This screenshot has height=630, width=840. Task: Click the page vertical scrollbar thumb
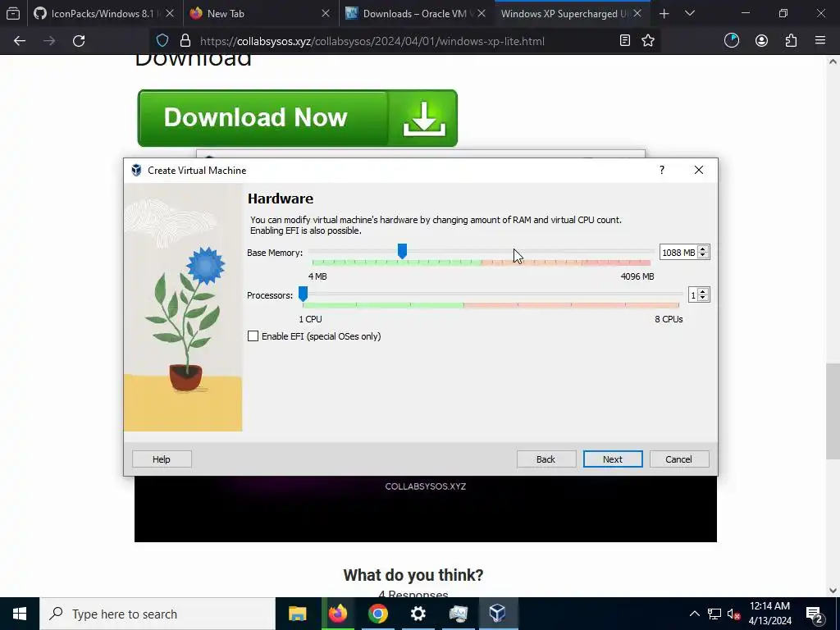coord(833,412)
